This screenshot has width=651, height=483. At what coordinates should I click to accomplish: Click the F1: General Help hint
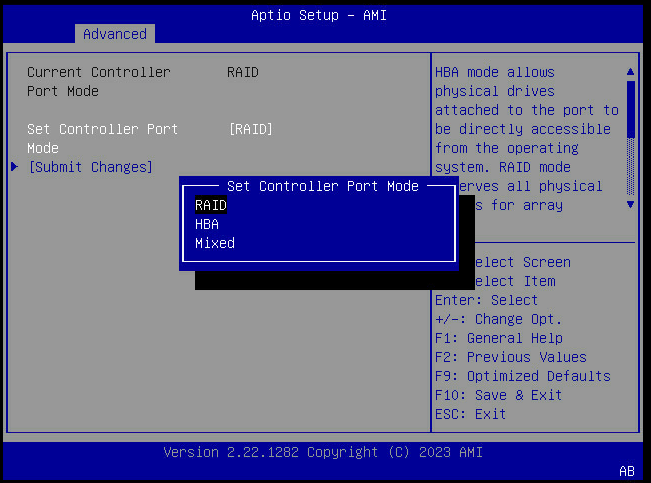point(498,338)
